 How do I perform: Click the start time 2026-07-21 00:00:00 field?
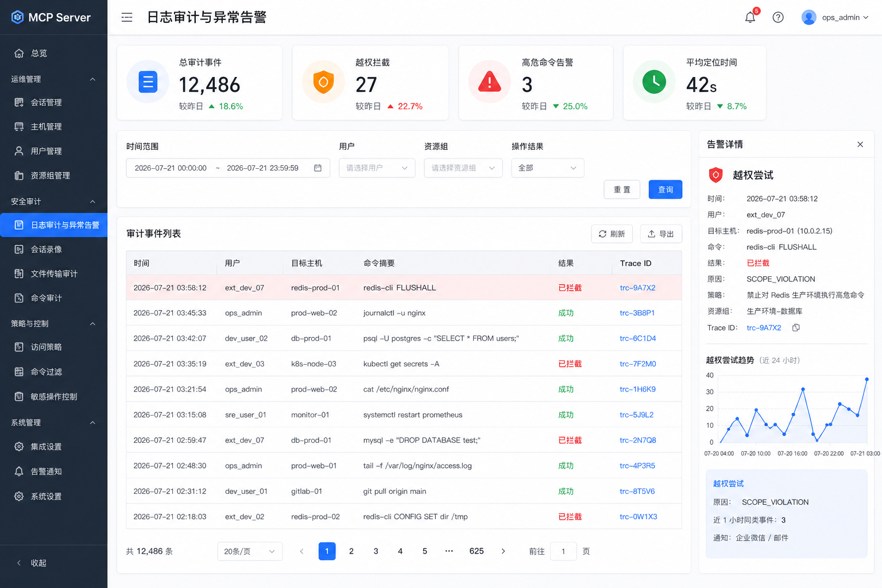(x=171, y=168)
